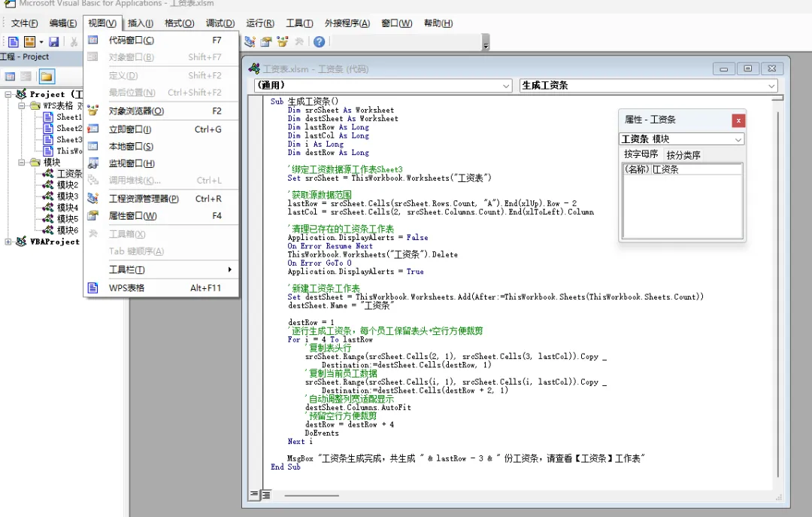The height and width of the screenshot is (517, 812).
Task: Open the 帮助(H) menu
Action: 438,23
